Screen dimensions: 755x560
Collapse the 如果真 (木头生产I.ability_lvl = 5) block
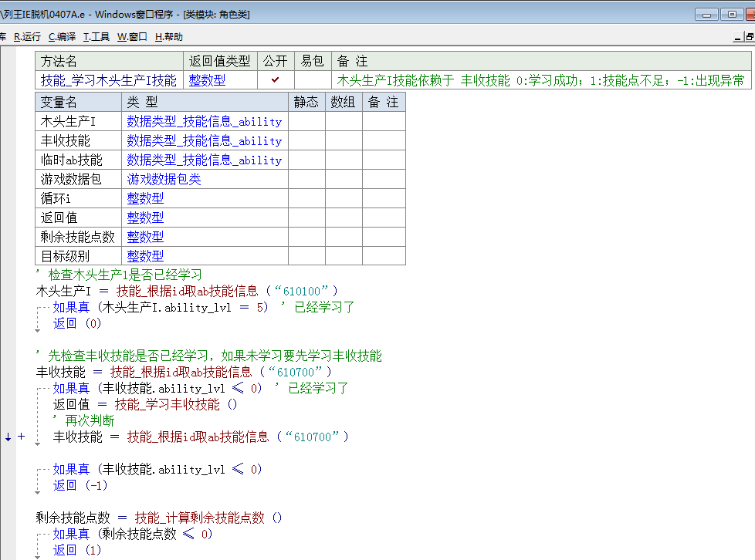coord(39,307)
